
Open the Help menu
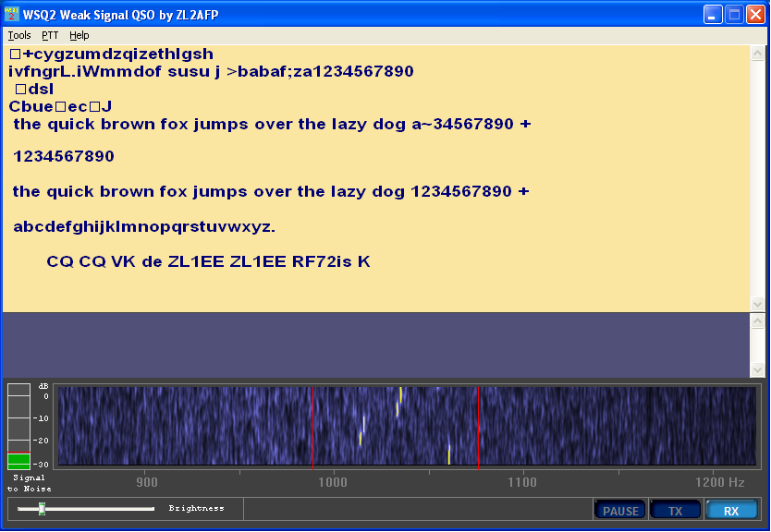(x=79, y=35)
